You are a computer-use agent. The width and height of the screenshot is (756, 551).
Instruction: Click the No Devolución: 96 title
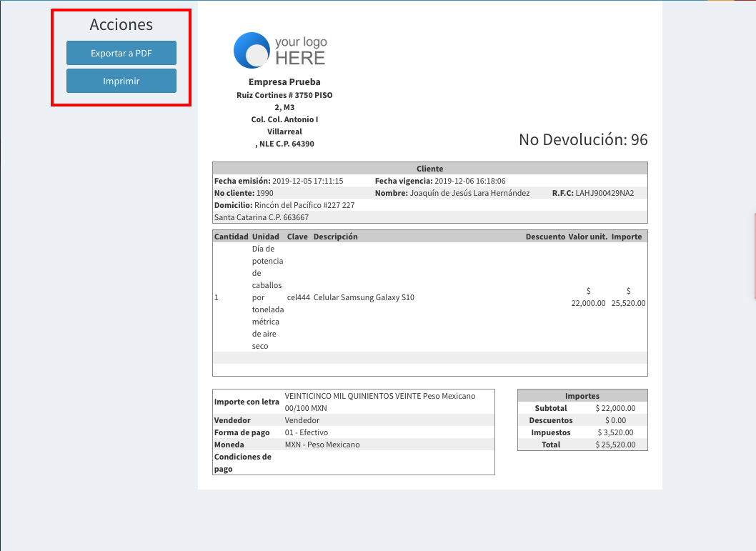pyautogui.click(x=583, y=139)
